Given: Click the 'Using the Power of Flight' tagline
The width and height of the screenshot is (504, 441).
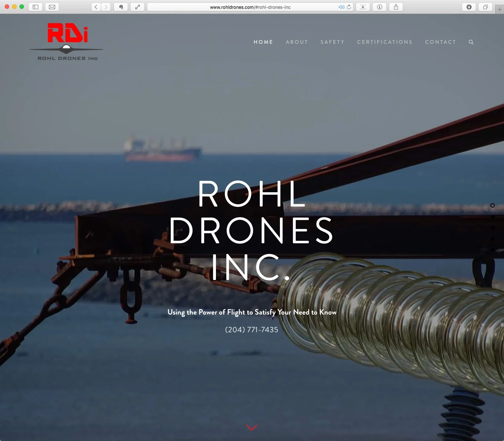Looking at the screenshot, I should point(252,312).
